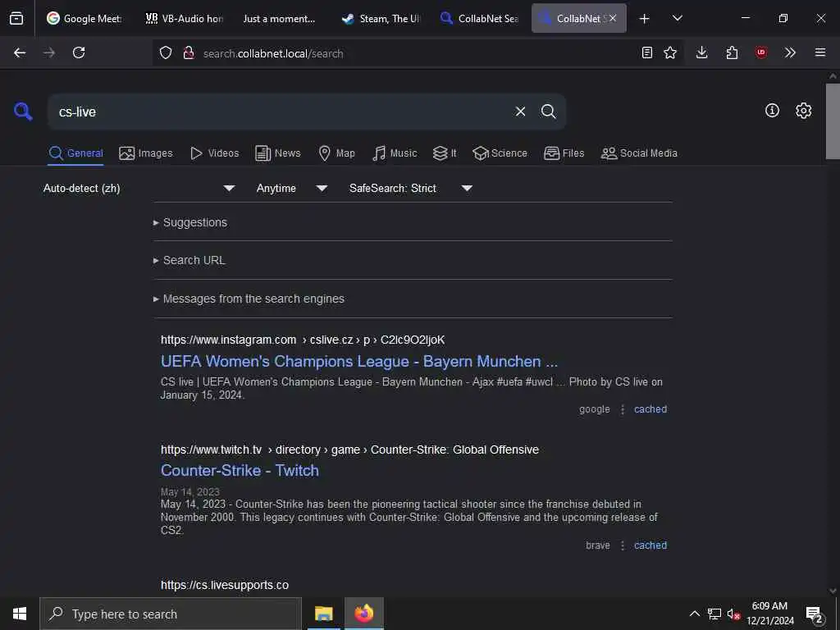Go back with the browser back arrow
This screenshot has width=840, height=630.
click(x=20, y=52)
